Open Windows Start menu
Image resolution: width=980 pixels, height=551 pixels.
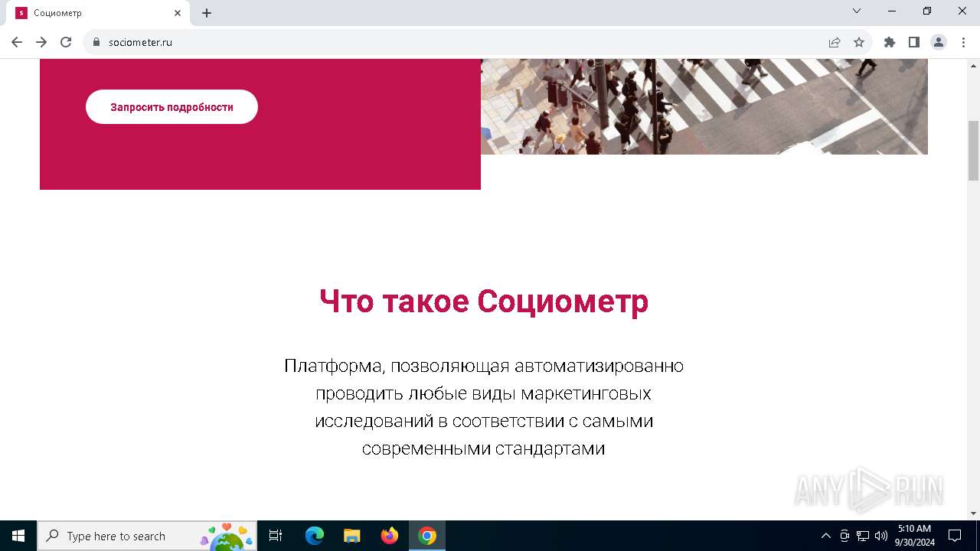tap(18, 536)
